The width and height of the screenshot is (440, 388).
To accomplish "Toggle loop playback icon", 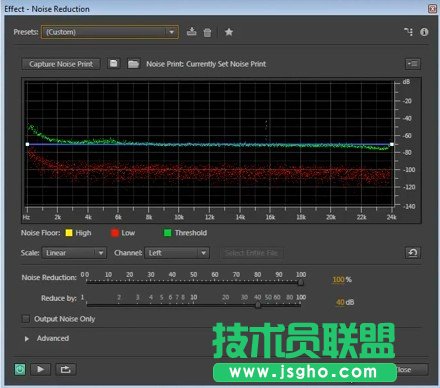I will pyautogui.click(x=65, y=369).
